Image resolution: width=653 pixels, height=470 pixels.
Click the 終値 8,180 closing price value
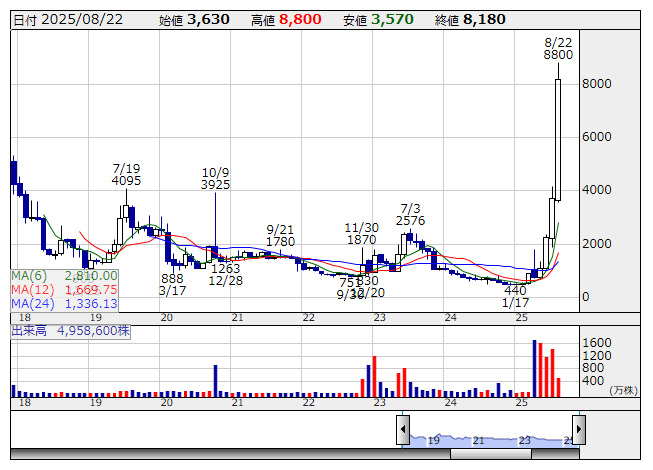point(484,19)
